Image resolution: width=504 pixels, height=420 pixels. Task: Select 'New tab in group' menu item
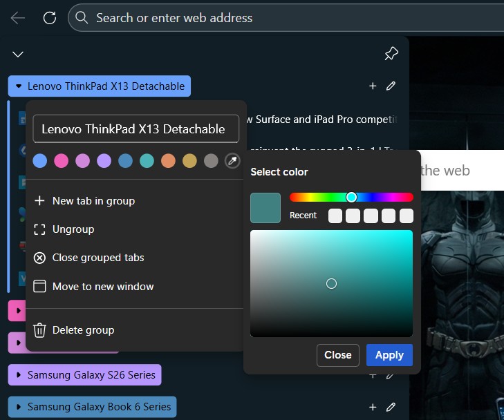(93, 201)
